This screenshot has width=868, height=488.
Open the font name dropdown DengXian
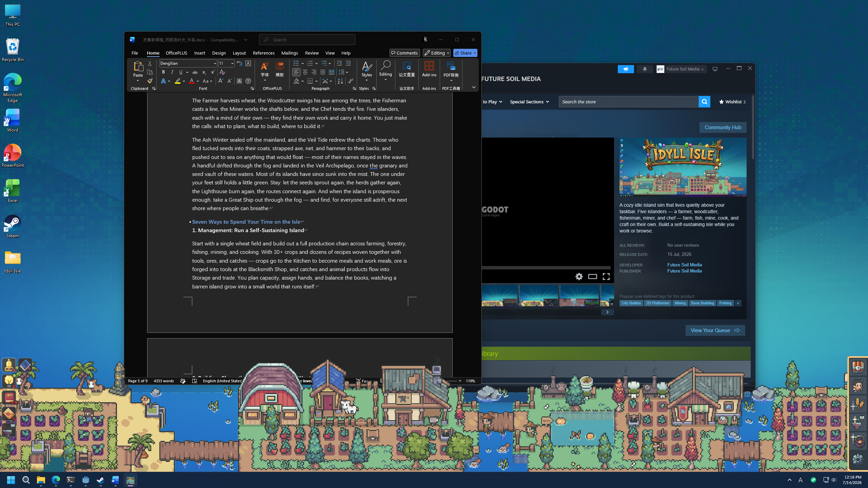tap(215, 63)
